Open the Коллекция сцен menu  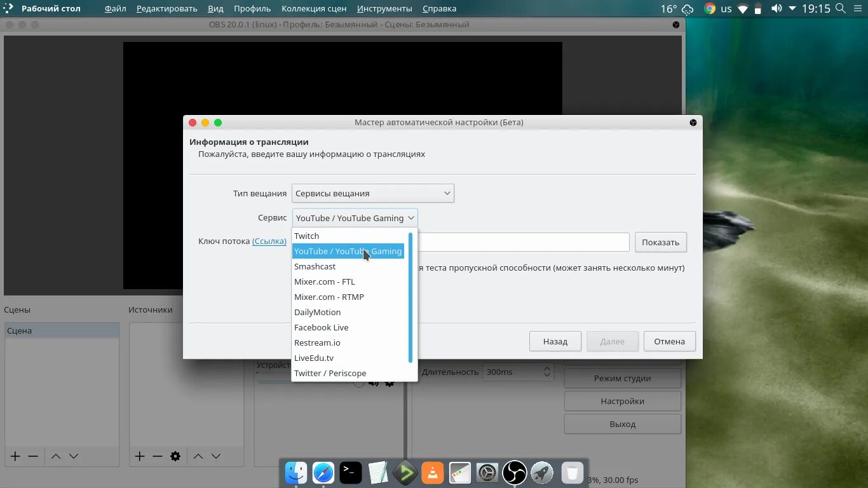pyautogui.click(x=314, y=9)
